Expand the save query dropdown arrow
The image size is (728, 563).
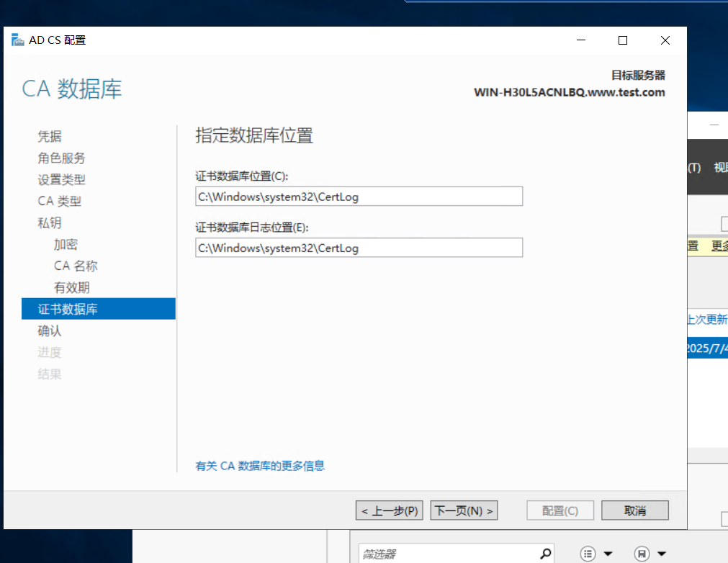tap(662, 553)
